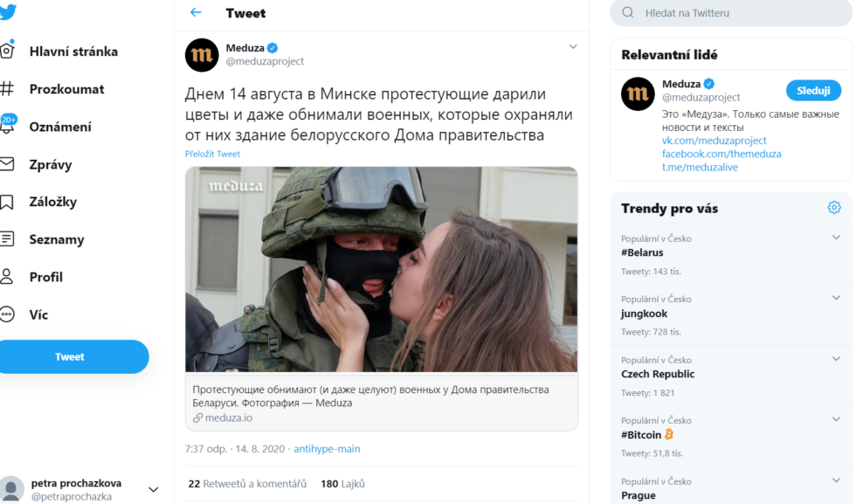The width and height of the screenshot is (856, 504).
Task: Open the Profil menu item
Action: (31, 277)
